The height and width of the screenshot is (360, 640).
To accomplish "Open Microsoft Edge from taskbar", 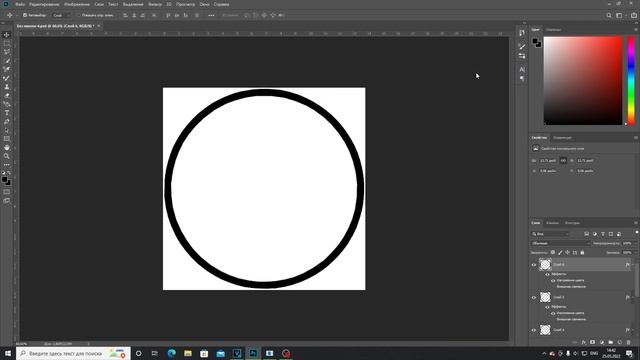I will coord(171,353).
